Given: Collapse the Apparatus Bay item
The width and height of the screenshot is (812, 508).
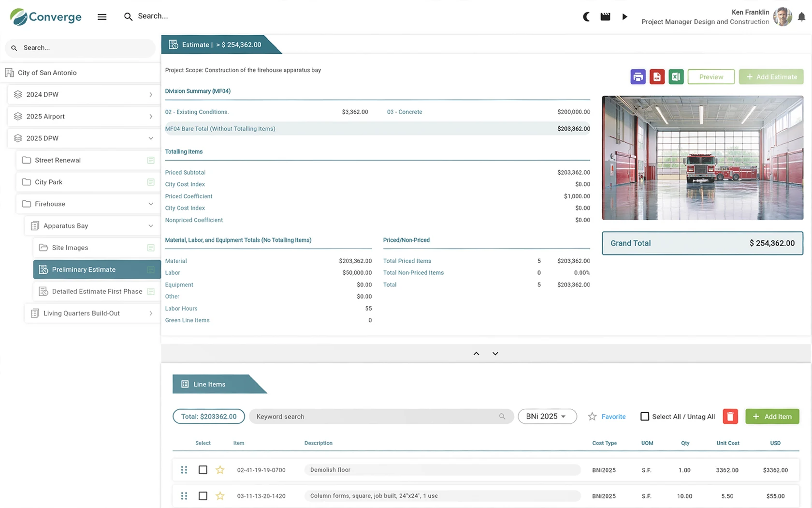Looking at the screenshot, I should click(151, 226).
